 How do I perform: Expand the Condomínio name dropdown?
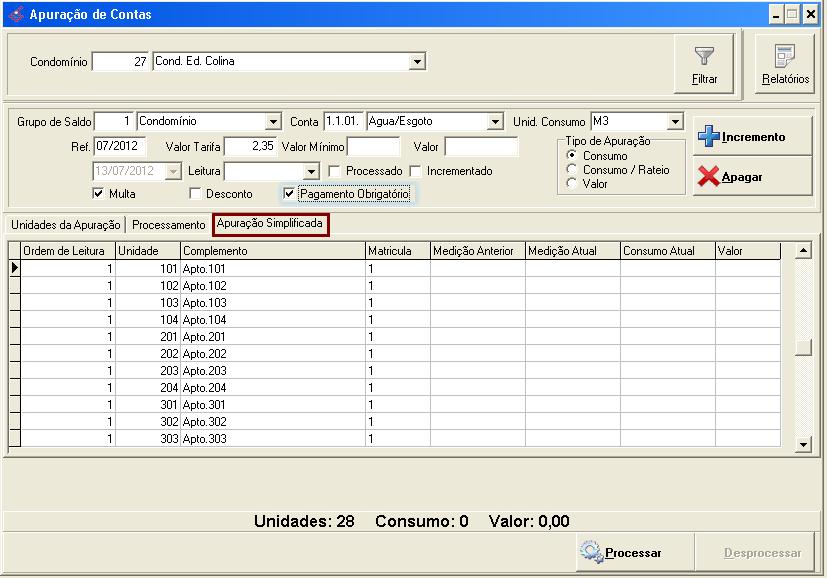417,62
